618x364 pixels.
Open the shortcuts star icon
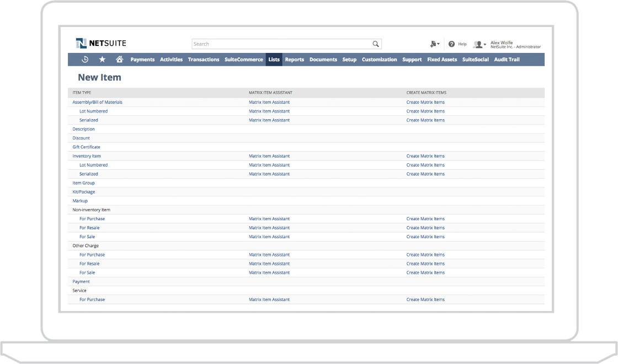[x=102, y=60]
